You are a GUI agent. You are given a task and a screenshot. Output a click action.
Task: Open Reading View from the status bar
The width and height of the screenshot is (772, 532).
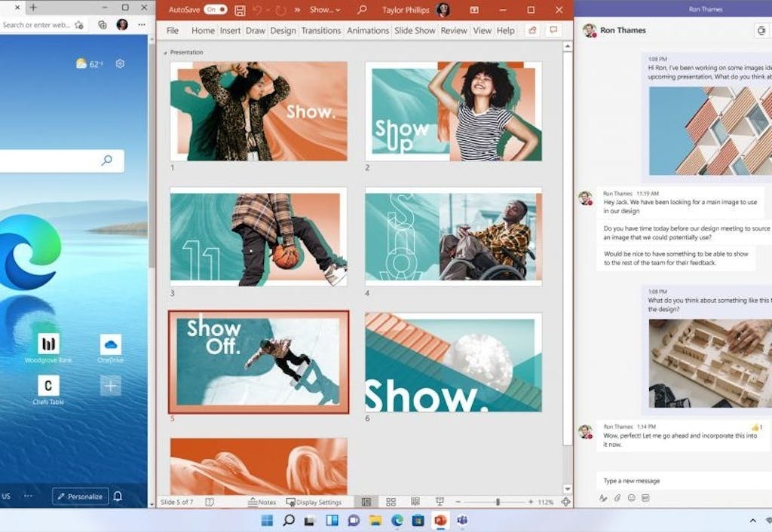415,502
